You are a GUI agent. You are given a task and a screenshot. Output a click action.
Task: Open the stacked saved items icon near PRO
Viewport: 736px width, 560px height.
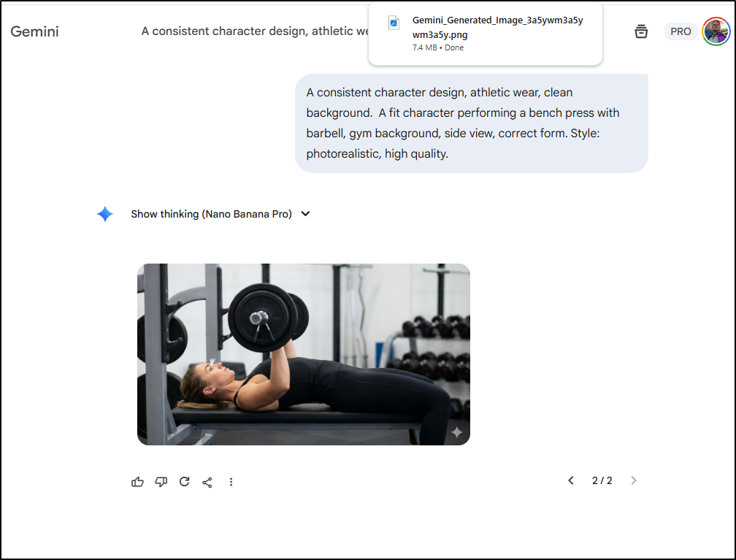pos(641,31)
